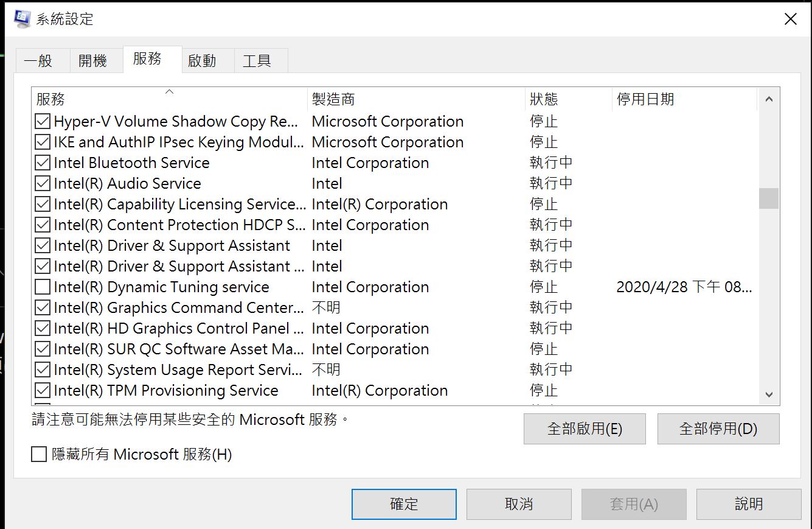Click the services list scrollbar thumb
The image size is (812, 529).
[769, 198]
